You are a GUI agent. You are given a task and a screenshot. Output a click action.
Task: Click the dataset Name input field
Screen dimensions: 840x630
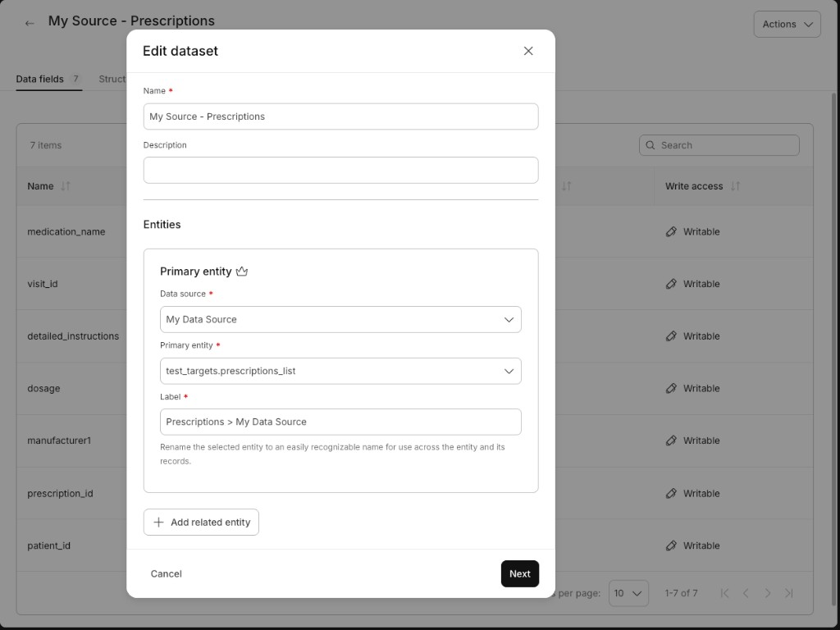(x=340, y=116)
